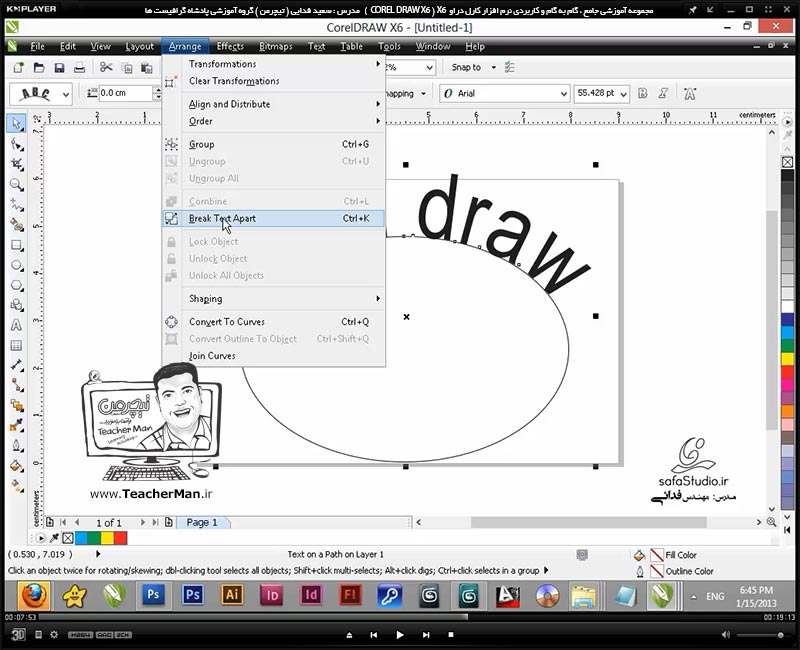Select the Blend tool
Image resolution: width=800 pixels, height=650 pixels.
coord(16,406)
